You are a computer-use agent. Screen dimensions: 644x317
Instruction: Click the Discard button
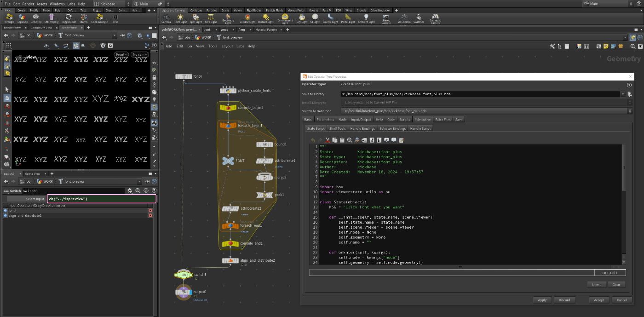tap(564, 300)
